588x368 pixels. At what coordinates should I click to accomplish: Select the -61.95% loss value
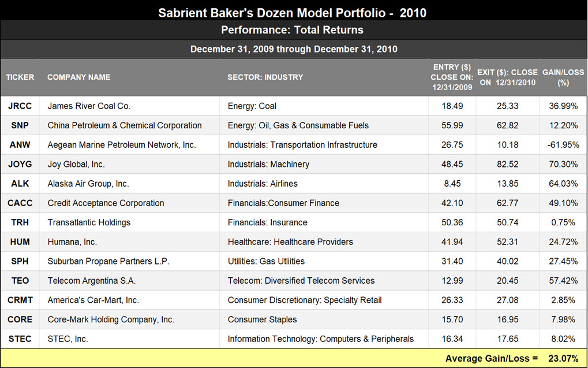(x=563, y=145)
